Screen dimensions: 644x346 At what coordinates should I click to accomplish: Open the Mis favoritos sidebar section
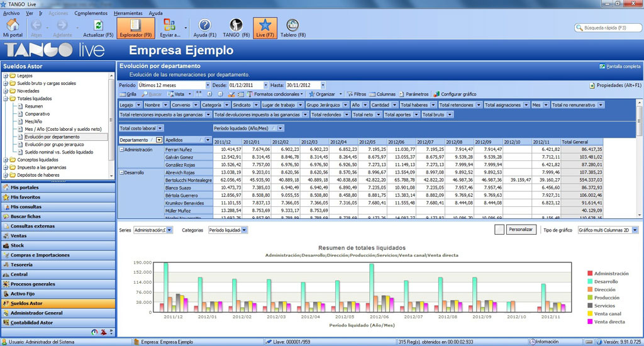[58, 198]
